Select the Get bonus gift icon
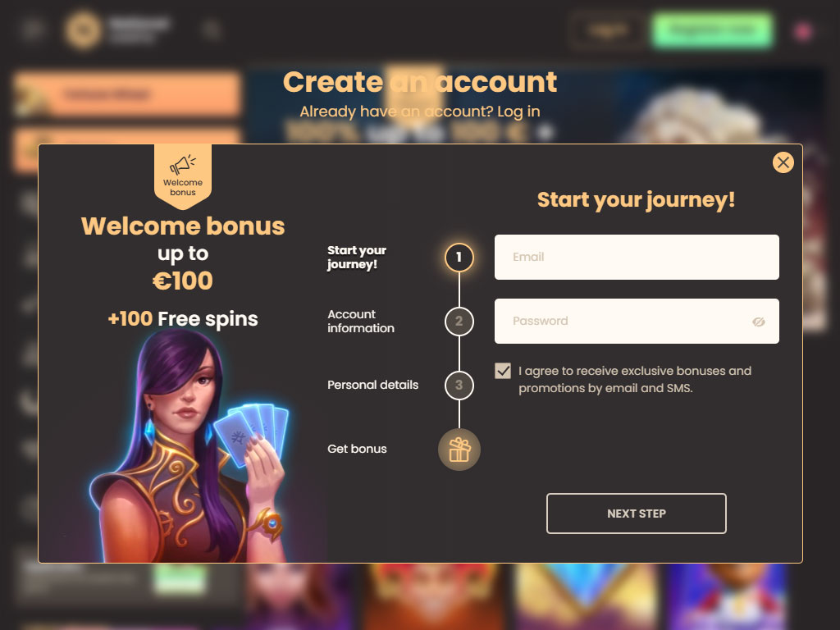The height and width of the screenshot is (630, 840). pos(459,450)
